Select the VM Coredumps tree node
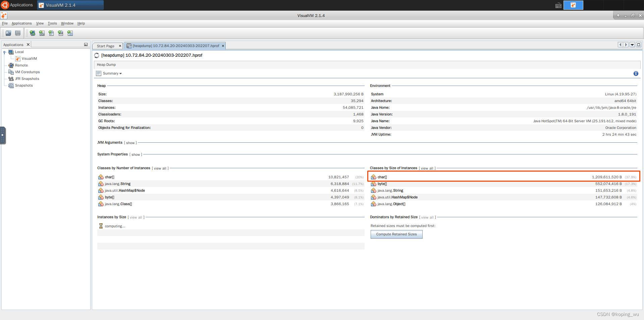Viewport: 644px width, 320px height. pos(27,72)
